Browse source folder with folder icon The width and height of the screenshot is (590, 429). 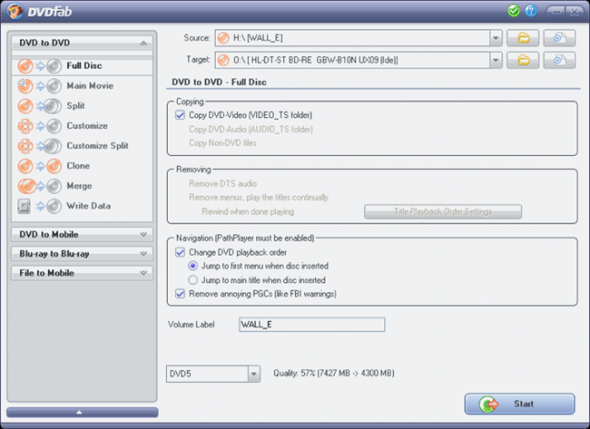(x=523, y=38)
